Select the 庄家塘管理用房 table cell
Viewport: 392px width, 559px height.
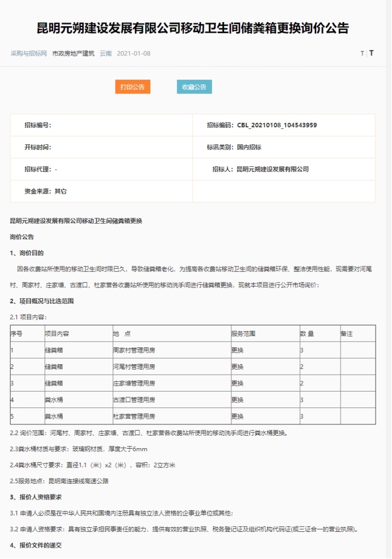pos(134,383)
